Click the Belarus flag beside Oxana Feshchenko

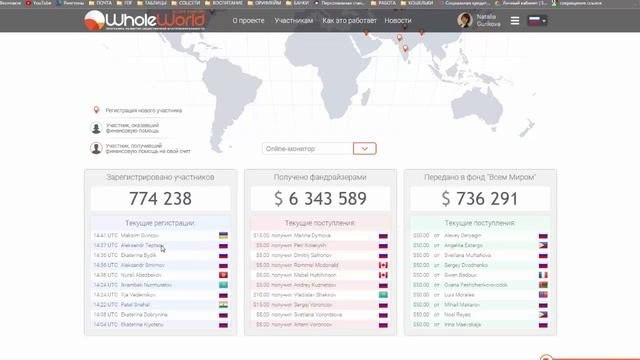coord(543,285)
